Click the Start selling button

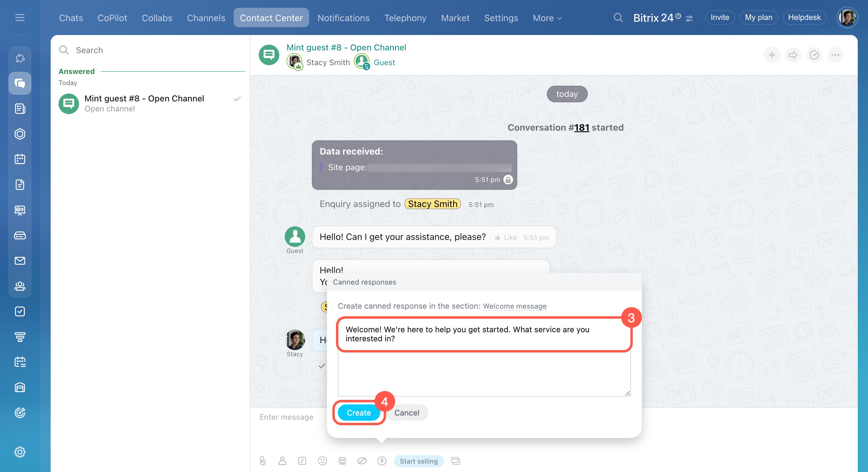[x=418, y=461]
